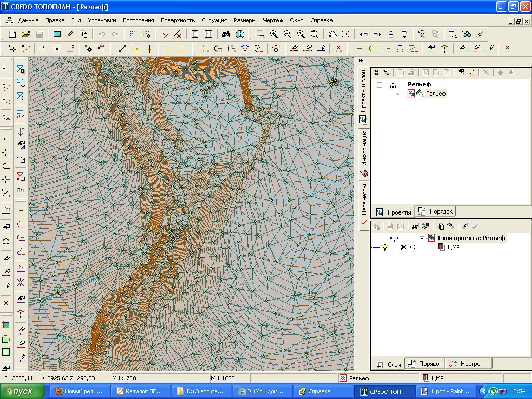This screenshot has height=399, width=532.
Task: Switch to the upper Порядок tab
Action: (435, 211)
